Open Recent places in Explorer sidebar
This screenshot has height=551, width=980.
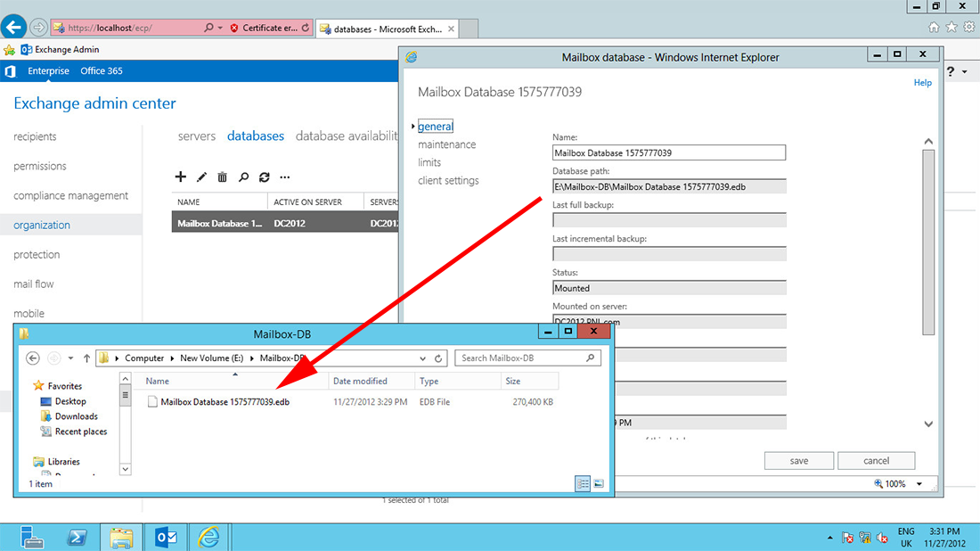(80, 432)
